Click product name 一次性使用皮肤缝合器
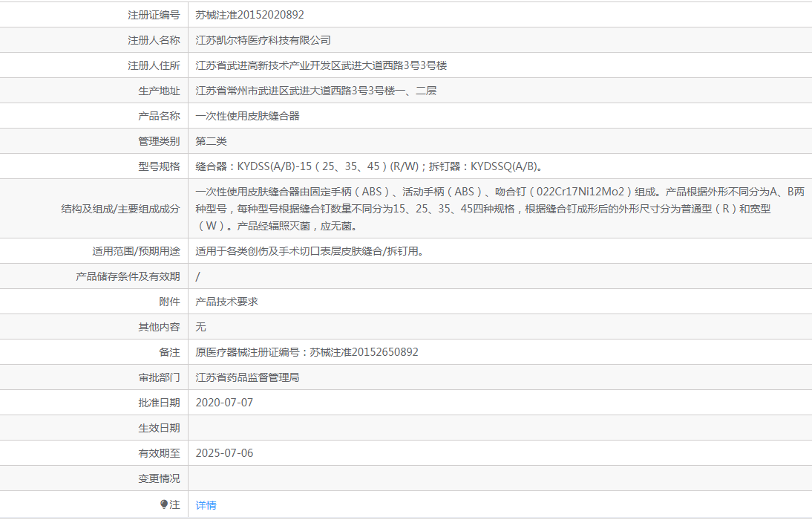Screen dimensions: 812x523 (248, 116)
